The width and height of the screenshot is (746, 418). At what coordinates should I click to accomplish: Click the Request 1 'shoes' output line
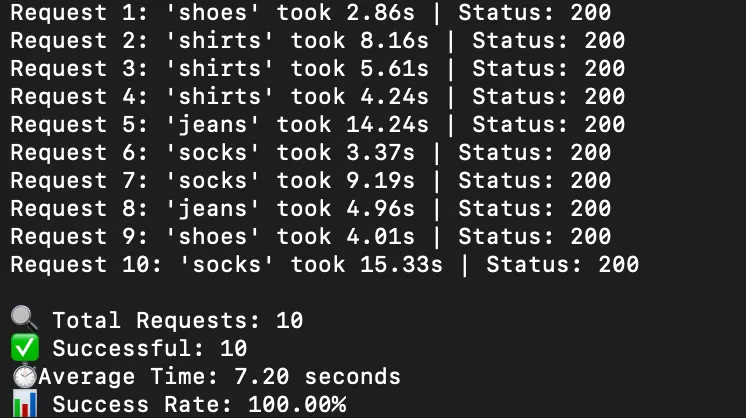pyautogui.click(x=311, y=13)
